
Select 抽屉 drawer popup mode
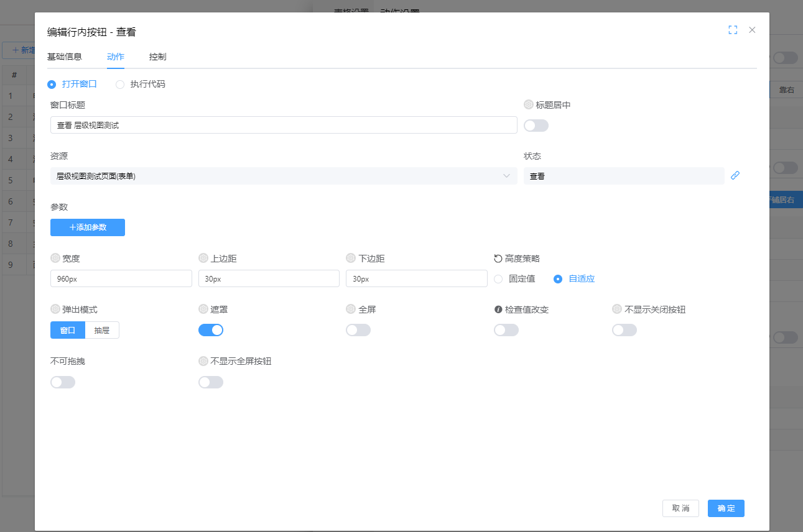pos(102,331)
